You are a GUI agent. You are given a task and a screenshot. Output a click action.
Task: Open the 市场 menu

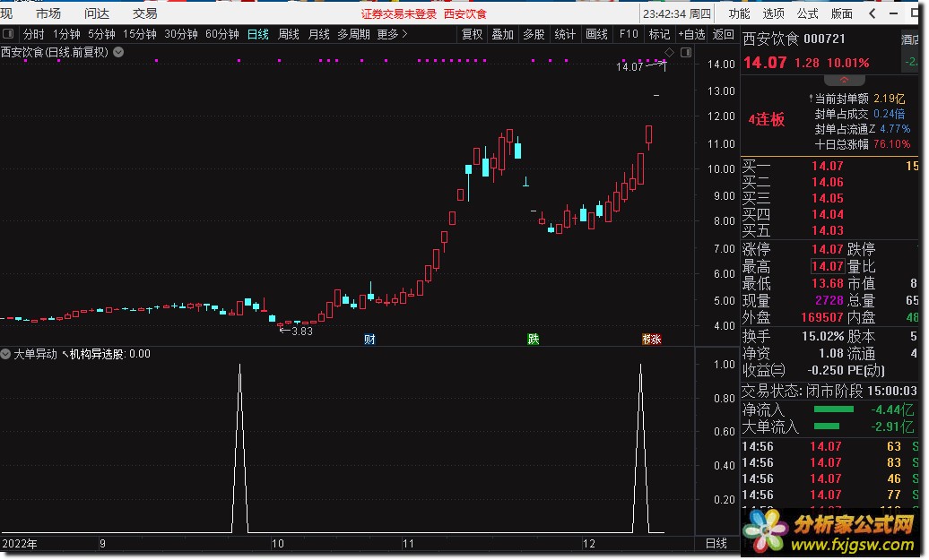pyautogui.click(x=48, y=13)
